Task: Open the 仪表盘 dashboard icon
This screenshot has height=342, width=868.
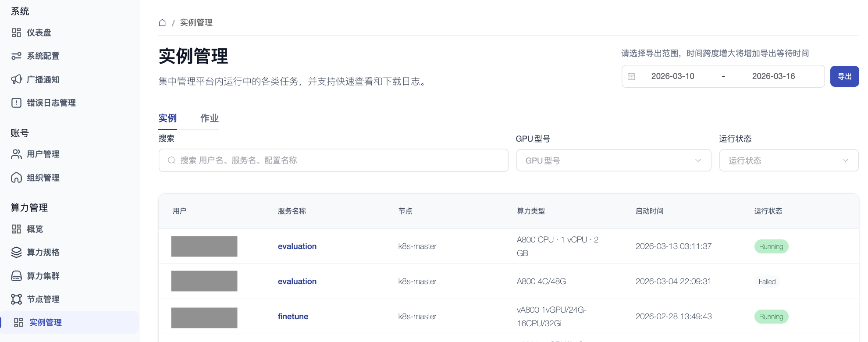Action: pyautogui.click(x=16, y=33)
